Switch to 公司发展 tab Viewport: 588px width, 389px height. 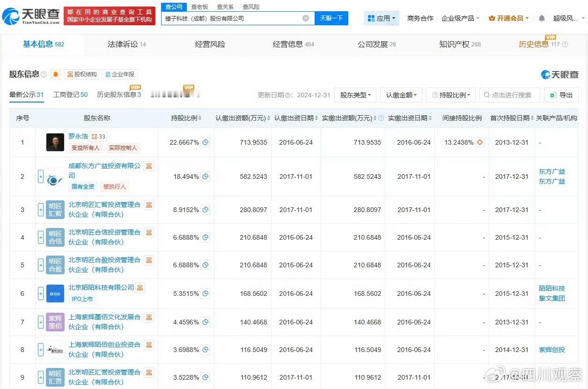[377, 44]
